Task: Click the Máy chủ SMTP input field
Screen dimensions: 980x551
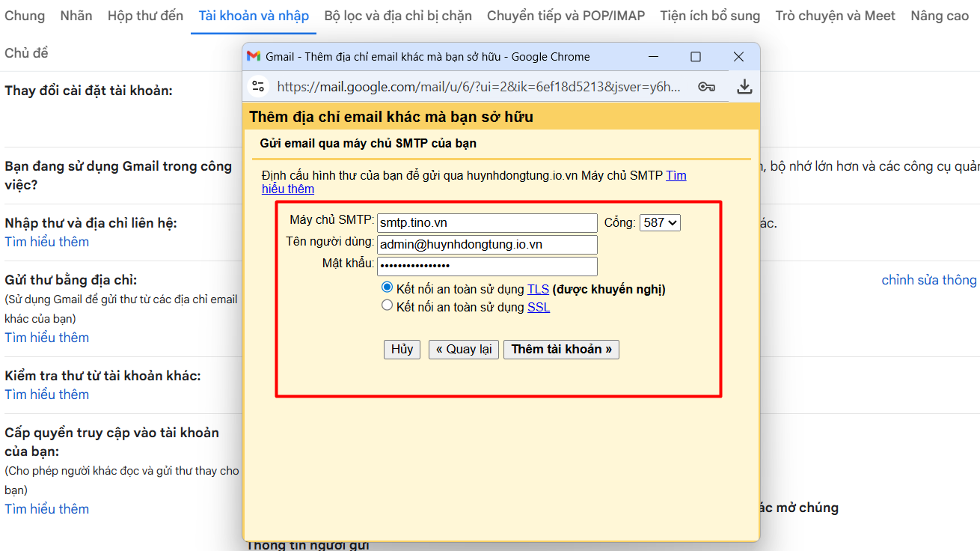Action: [x=487, y=223]
